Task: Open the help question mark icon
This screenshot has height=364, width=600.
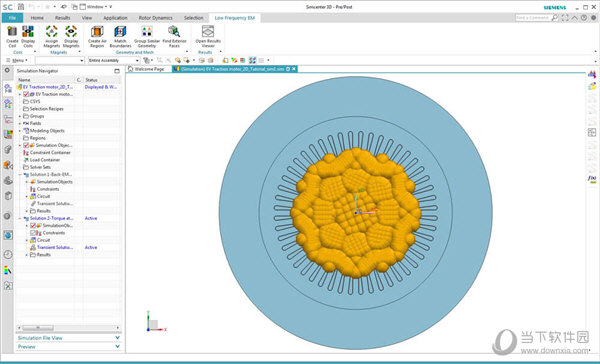Action: pyautogui.click(x=584, y=18)
